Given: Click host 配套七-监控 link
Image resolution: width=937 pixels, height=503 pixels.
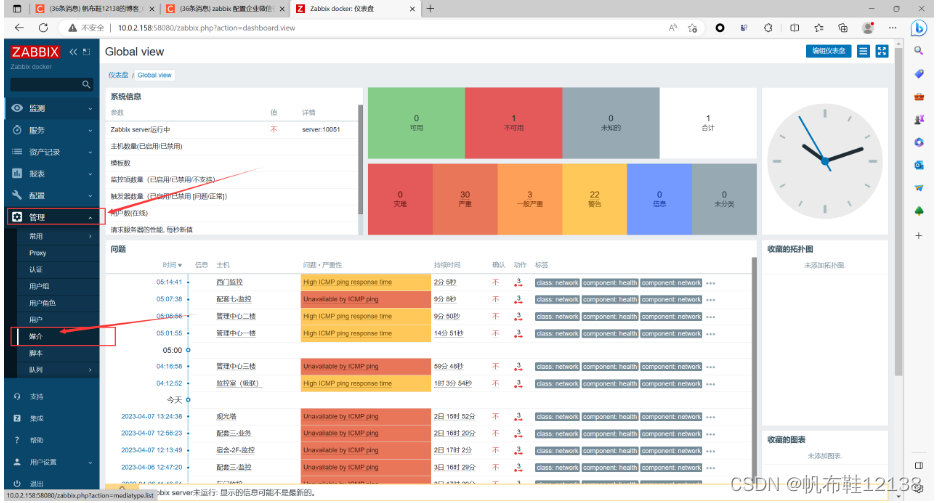Looking at the screenshot, I should [234, 299].
